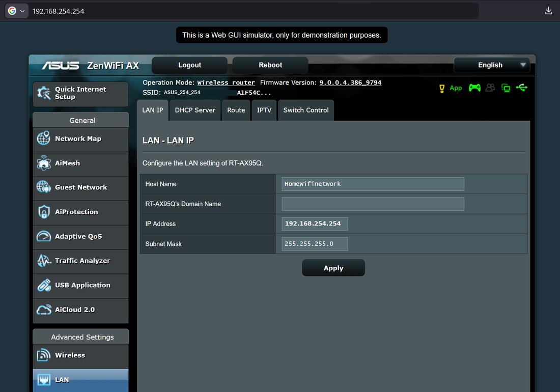This screenshot has height=392, width=560.
Task: Click the Network Map globe icon
Action: pyautogui.click(x=44, y=138)
